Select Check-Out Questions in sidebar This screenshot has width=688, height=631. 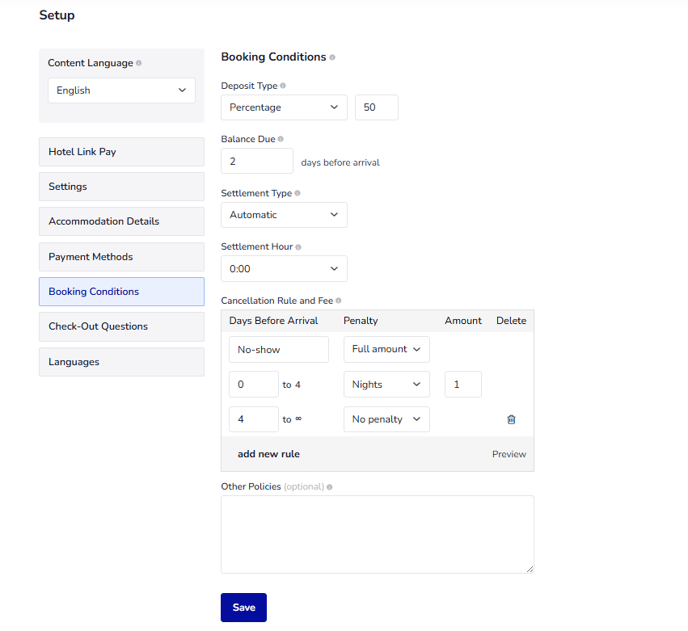pyautogui.click(x=121, y=327)
